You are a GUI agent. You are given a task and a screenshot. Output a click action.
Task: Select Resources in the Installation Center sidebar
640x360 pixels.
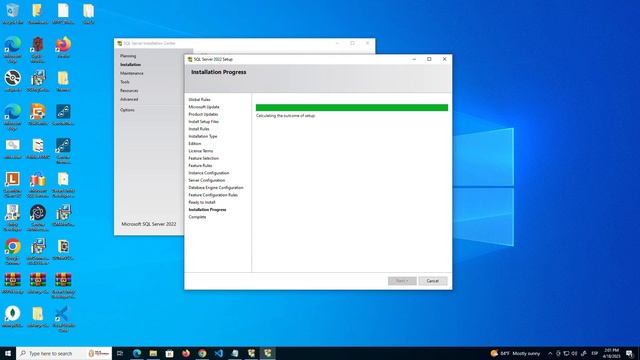pyautogui.click(x=129, y=91)
